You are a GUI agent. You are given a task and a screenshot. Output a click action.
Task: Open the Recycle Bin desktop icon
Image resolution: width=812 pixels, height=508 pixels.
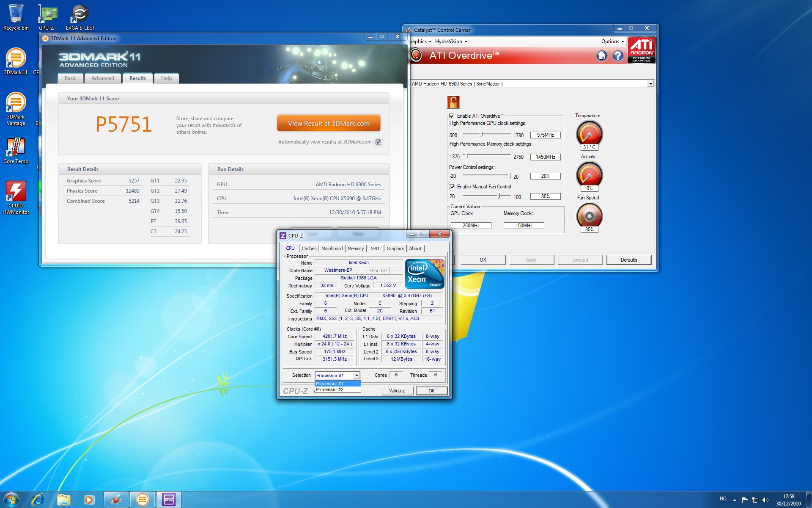click(x=16, y=17)
